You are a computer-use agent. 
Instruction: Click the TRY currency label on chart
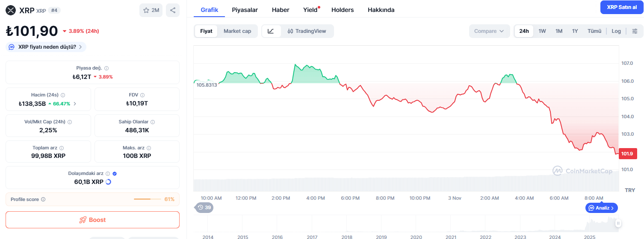coord(630,190)
